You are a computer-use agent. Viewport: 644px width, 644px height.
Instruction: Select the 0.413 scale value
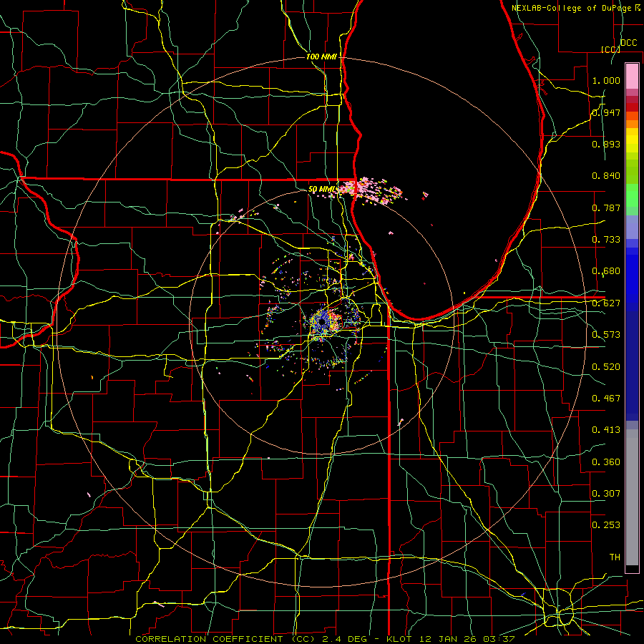606,430
